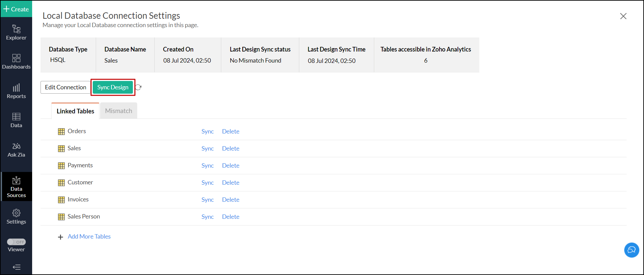Open Settings gear in sidebar
The height and width of the screenshot is (275, 644).
click(16, 216)
